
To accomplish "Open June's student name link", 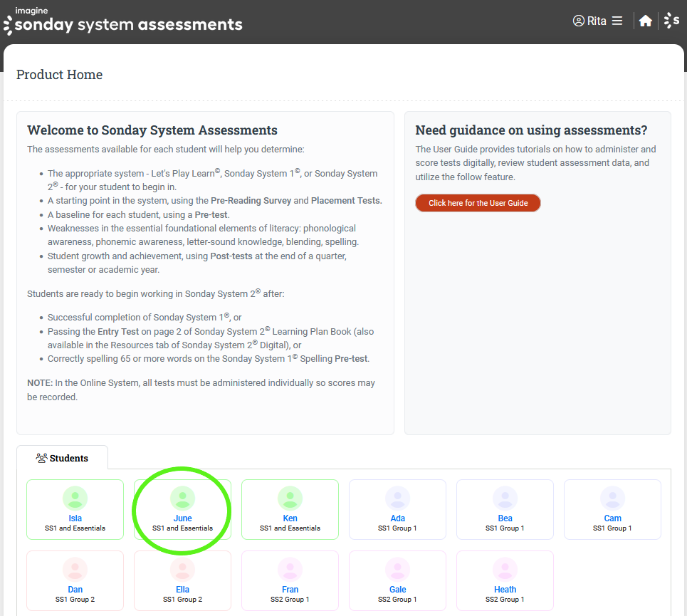I will (x=183, y=518).
